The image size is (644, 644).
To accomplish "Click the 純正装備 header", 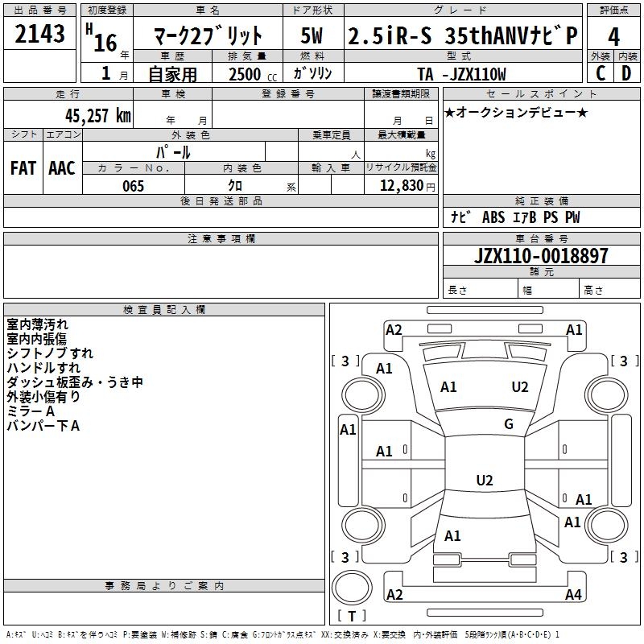I will click(541, 200).
